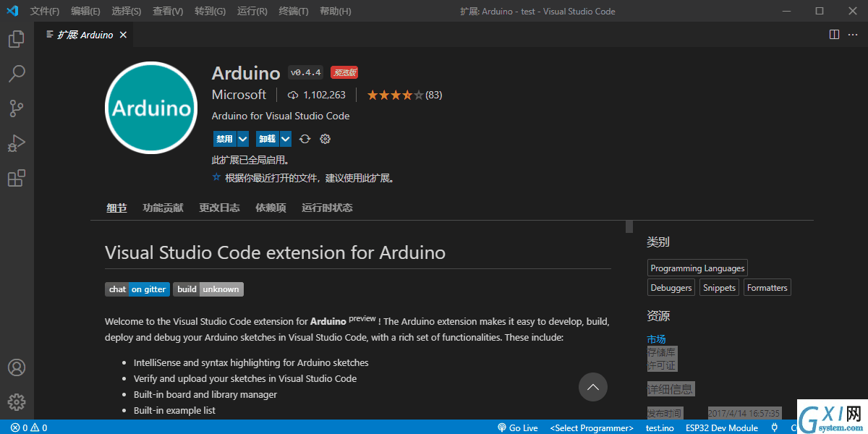Screen dimensions: 868x434
Task: Open the editor More Actions ellipsis
Action: click(854, 34)
